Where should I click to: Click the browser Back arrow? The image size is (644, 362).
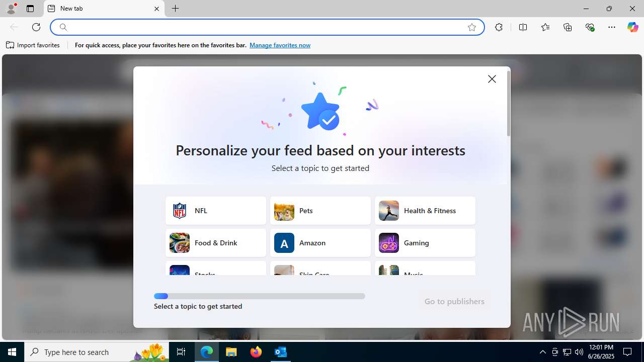click(x=14, y=27)
